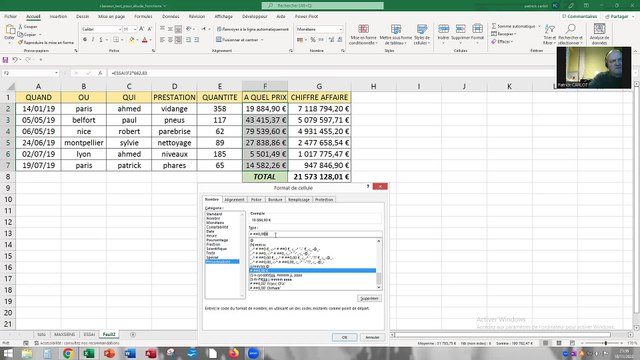The image size is (640, 360).
Task: Increase font size button
Action: click(142, 29)
